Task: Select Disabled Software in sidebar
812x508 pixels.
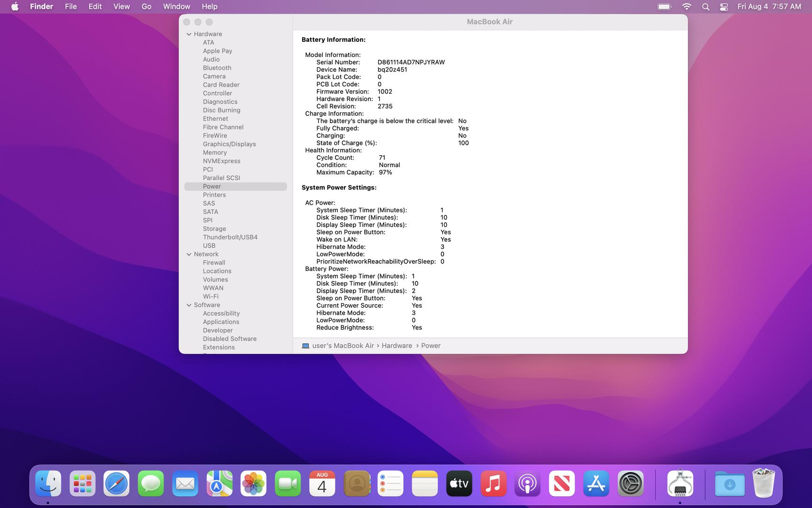Action: coord(230,339)
